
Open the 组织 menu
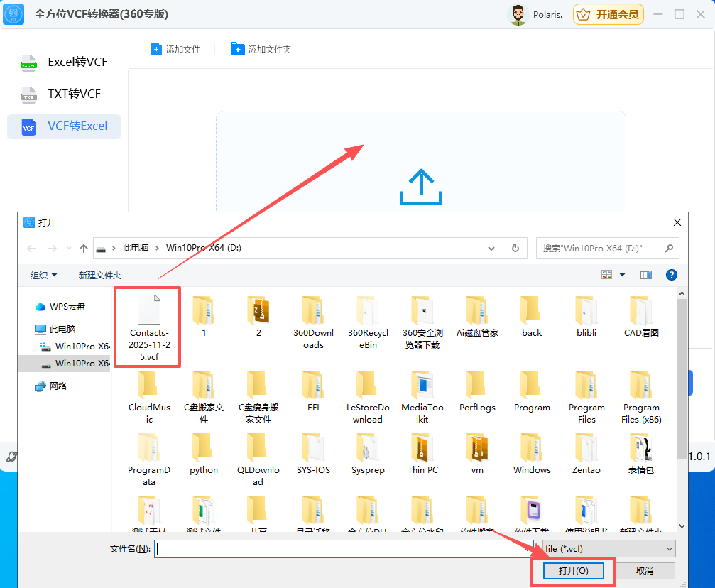click(x=43, y=275)
